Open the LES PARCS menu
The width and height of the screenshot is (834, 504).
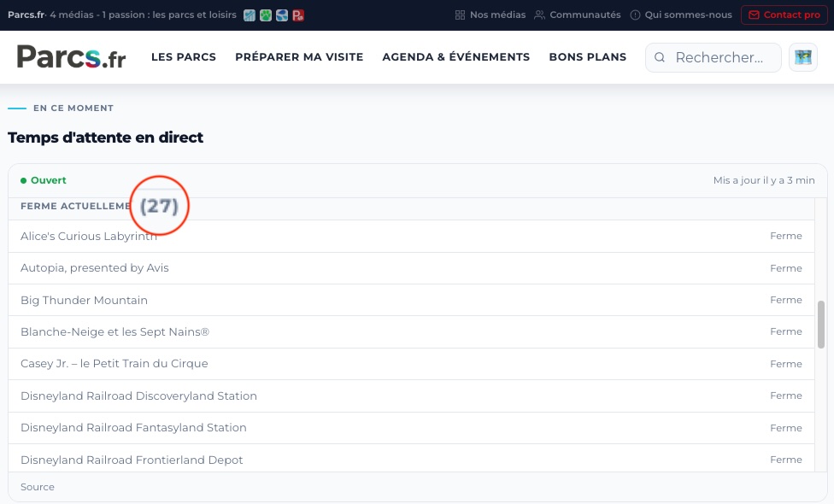[x=184, y=57]
